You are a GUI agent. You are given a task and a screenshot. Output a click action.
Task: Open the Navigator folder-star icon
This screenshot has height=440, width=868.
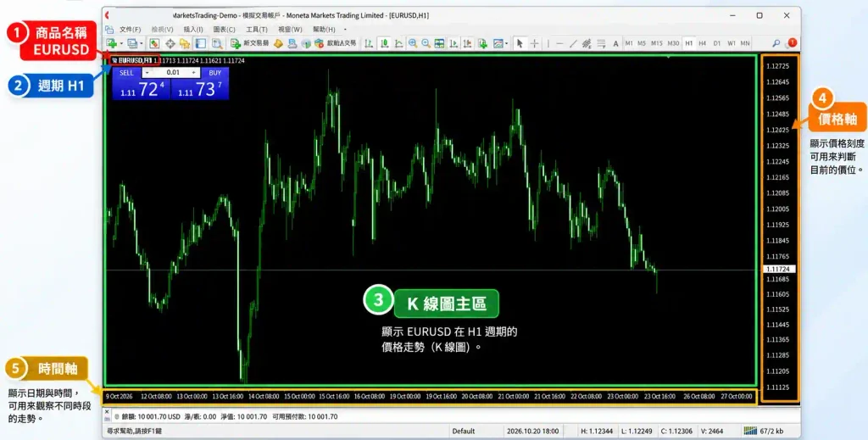[184, 43]
